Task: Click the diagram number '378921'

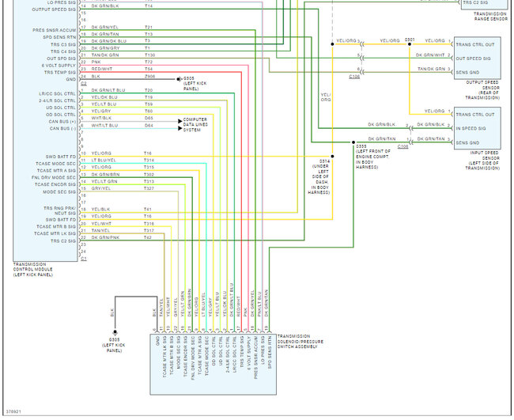Action: point(13,411)
